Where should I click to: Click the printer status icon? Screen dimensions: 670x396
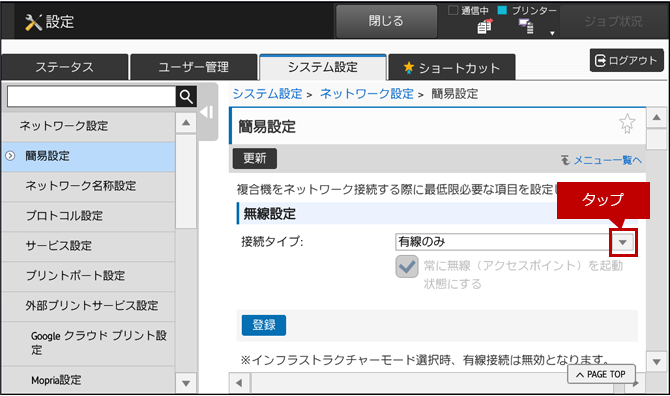(526, 27)
